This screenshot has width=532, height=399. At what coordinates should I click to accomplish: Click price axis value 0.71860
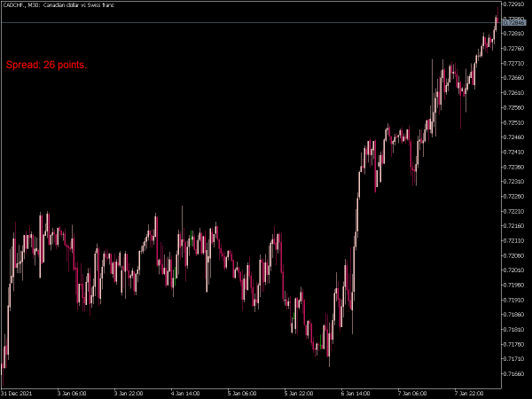pos(513,315)
